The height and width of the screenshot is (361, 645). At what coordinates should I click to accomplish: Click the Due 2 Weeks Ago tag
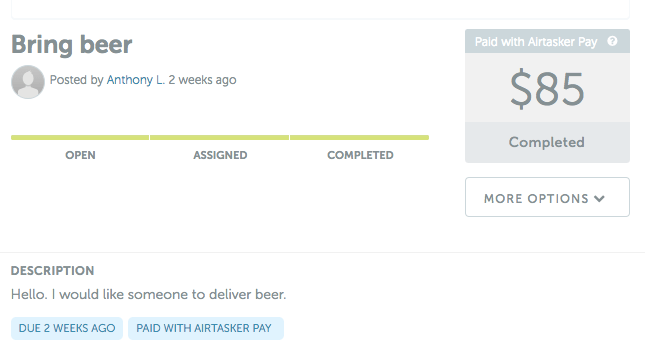pyautogui.click(x=67, y=329)
